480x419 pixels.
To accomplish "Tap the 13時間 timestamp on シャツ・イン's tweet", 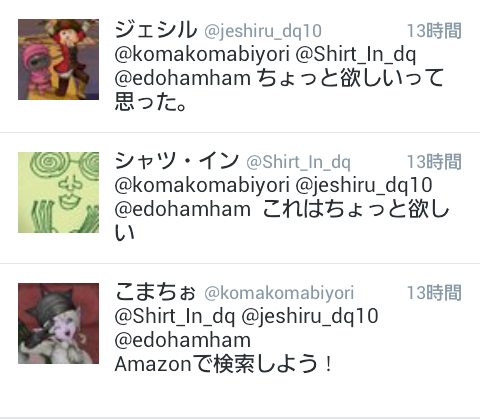I will (x=434, y=162).
